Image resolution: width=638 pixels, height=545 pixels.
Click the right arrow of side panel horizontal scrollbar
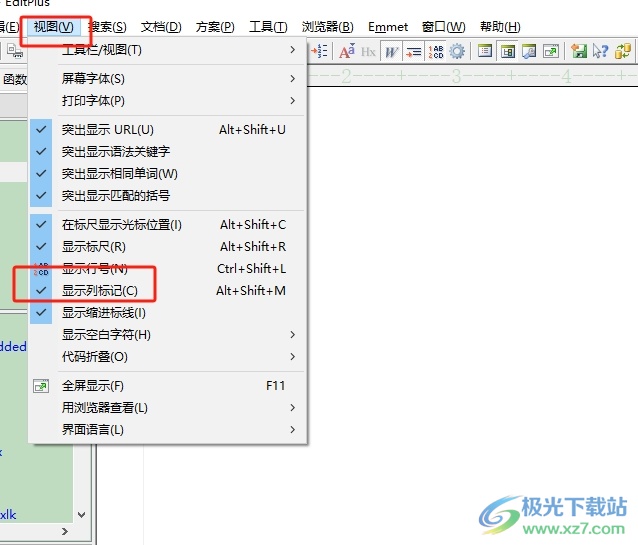tap(65, 532)
